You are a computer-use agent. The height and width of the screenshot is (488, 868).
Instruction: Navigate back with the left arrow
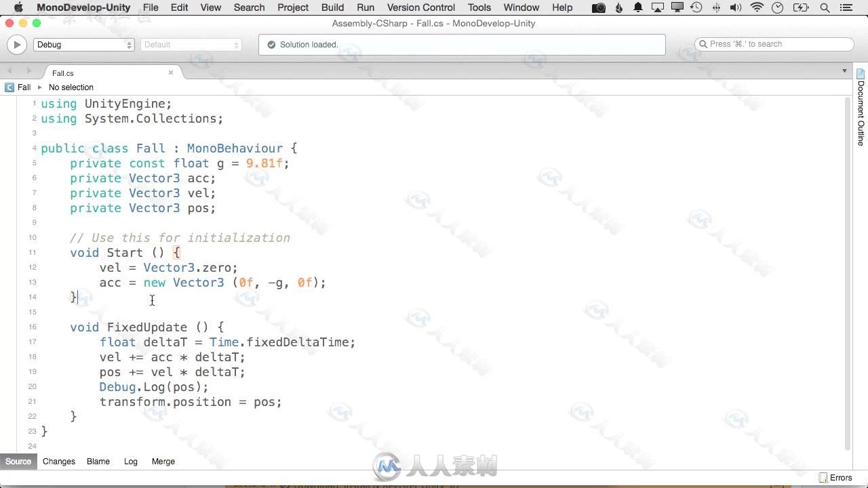click(10, 70)
